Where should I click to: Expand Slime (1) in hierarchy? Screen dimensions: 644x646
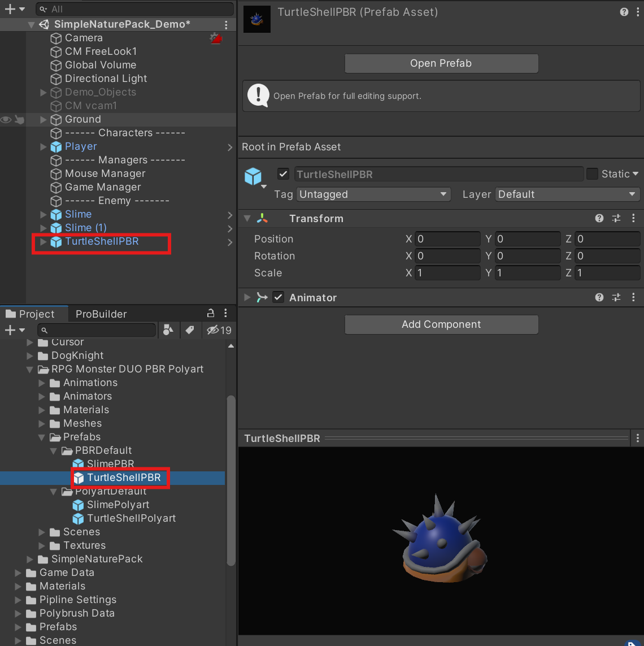43,228
